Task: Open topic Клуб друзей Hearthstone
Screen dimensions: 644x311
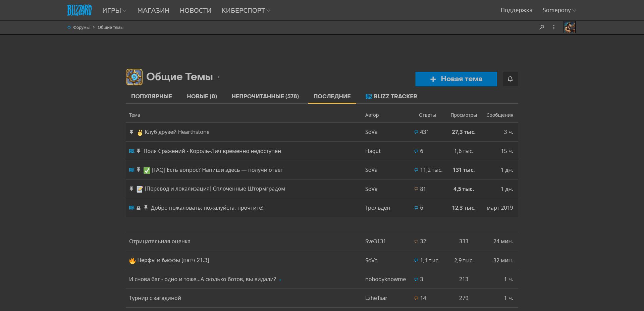Action: (177, 132)
